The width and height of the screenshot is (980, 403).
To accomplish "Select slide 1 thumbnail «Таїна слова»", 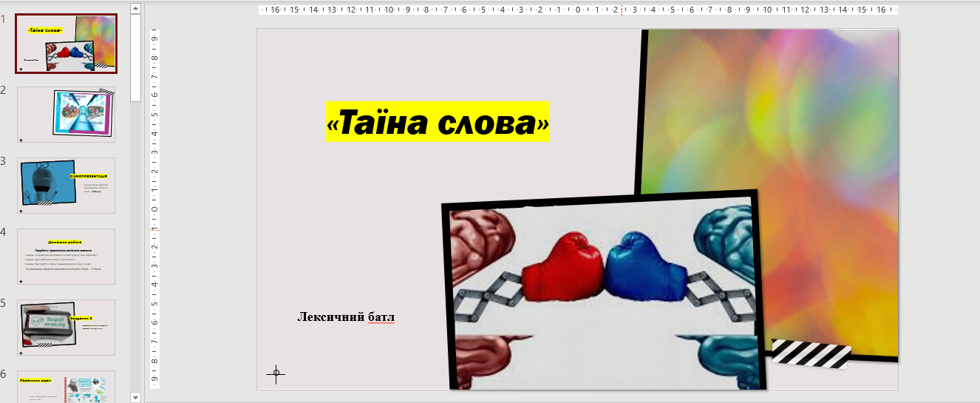I will (66, 43).
